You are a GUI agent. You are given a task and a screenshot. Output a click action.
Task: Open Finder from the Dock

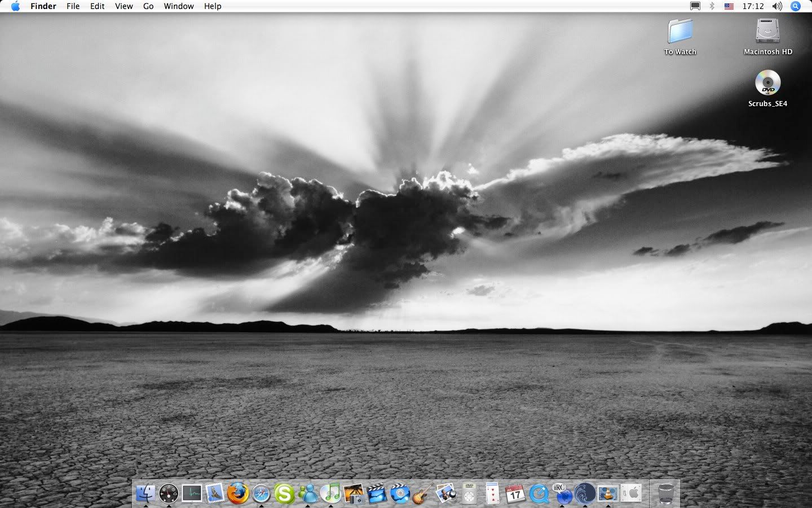tap(145, 494)
